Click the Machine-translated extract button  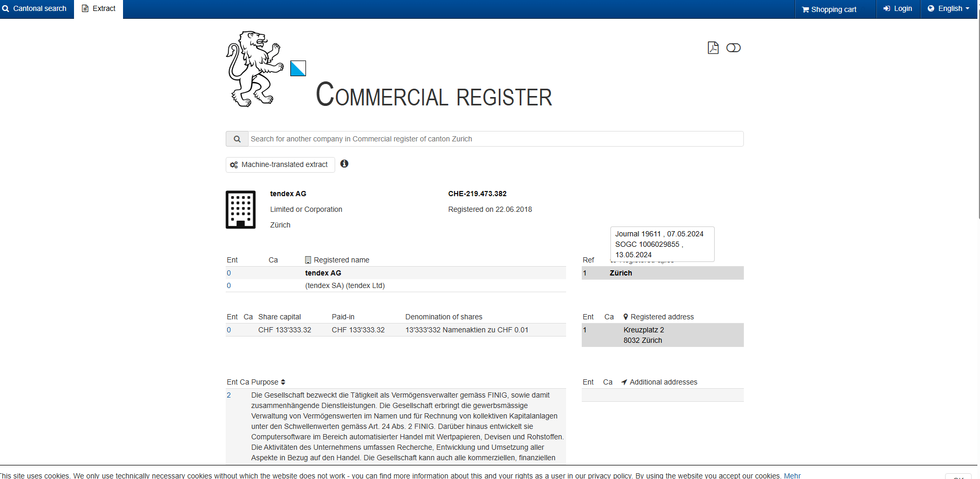click(x=280, y=165)
